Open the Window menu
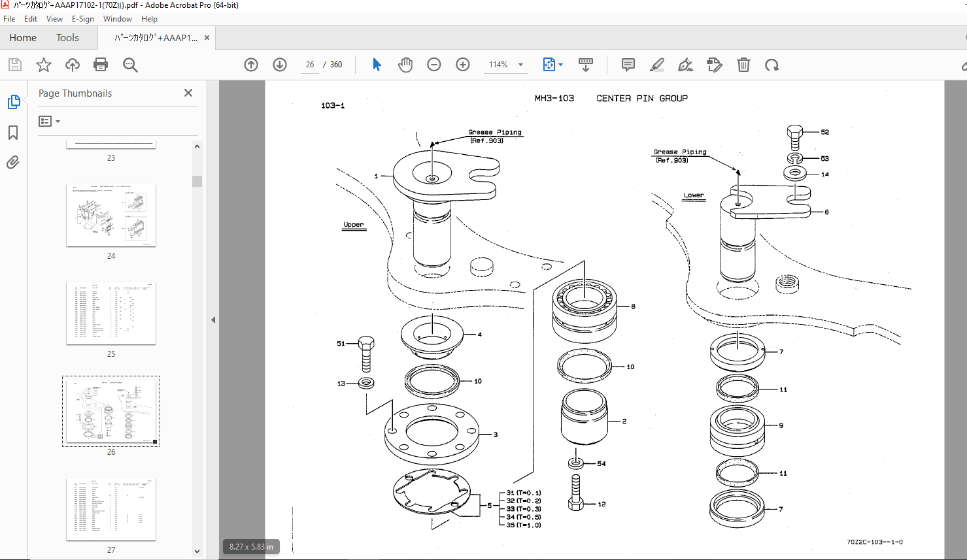Screen dimensions: 967x560 tap(118, 19)
